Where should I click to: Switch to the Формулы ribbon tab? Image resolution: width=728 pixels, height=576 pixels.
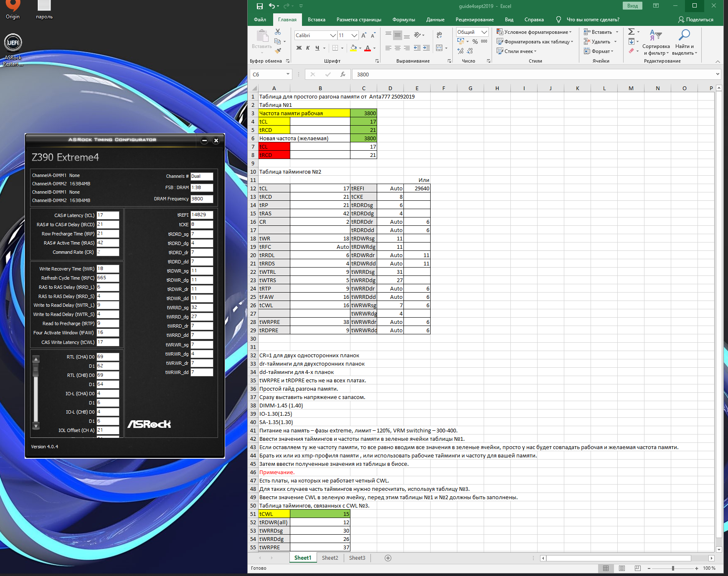403,20
